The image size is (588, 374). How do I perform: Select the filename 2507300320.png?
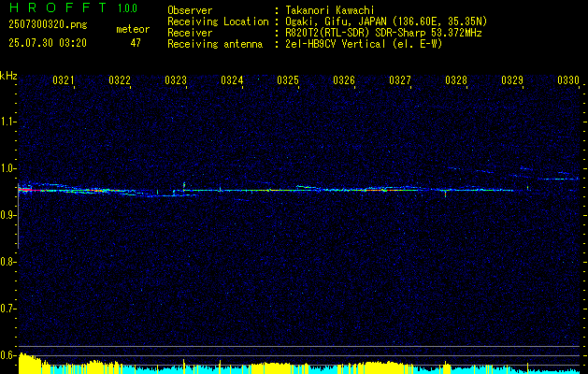(48, 25)
